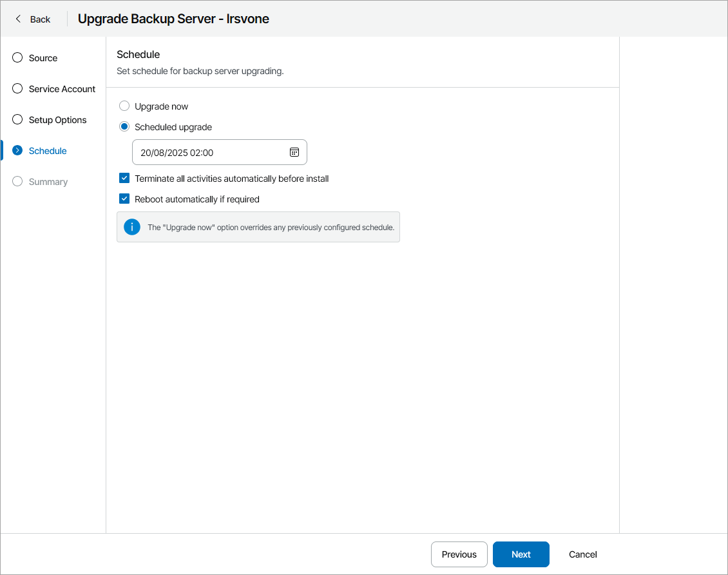This screenshot has height=575, width=728.
Task: Click the scheduled date and time field
Action: tap(213, 151)
